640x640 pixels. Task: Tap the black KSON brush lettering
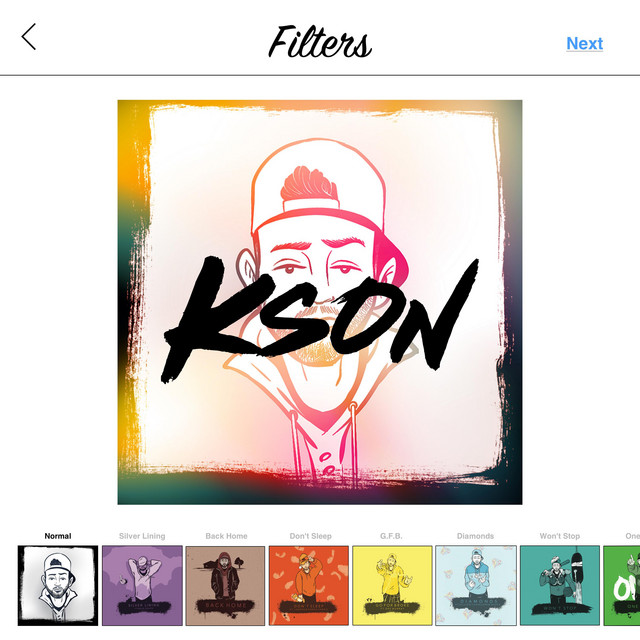(320, 318)
